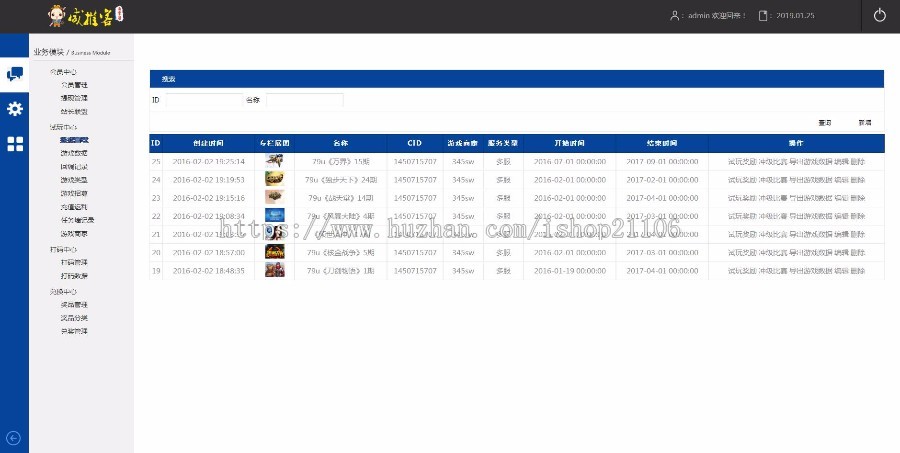This screenshot has height=453, width=900.
Task: Click 删除 link in row ID 25
Action: pos(858,162)
